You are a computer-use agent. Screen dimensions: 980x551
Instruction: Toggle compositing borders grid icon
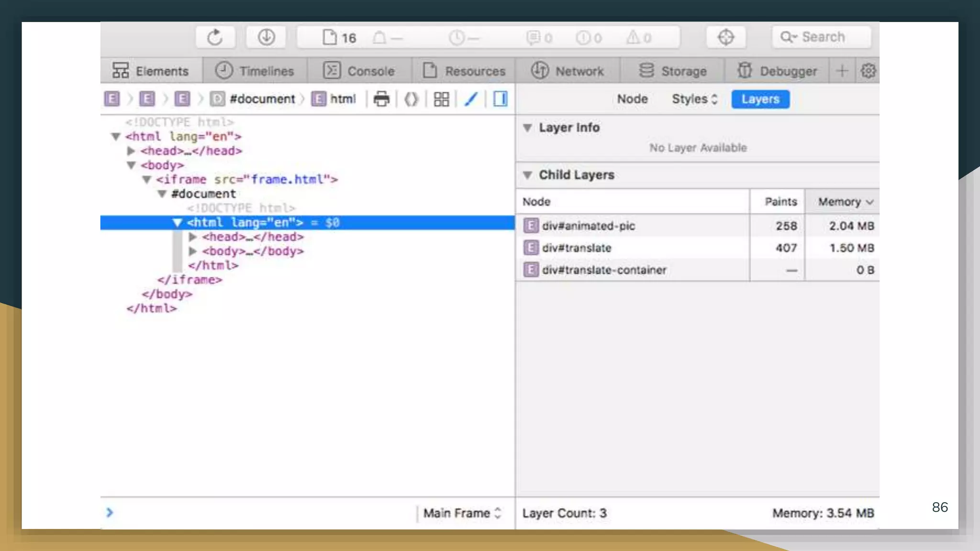coord(441,99)
